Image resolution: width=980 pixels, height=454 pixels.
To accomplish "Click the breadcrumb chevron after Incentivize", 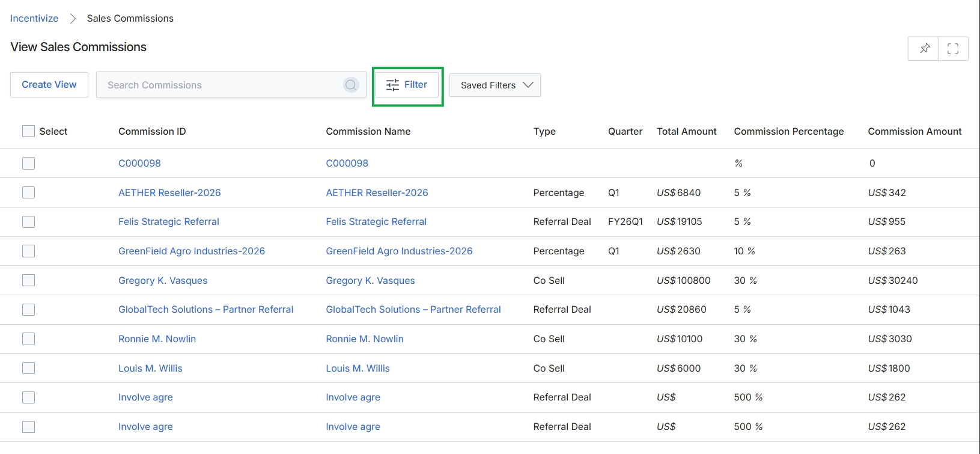I will point(73,19).
